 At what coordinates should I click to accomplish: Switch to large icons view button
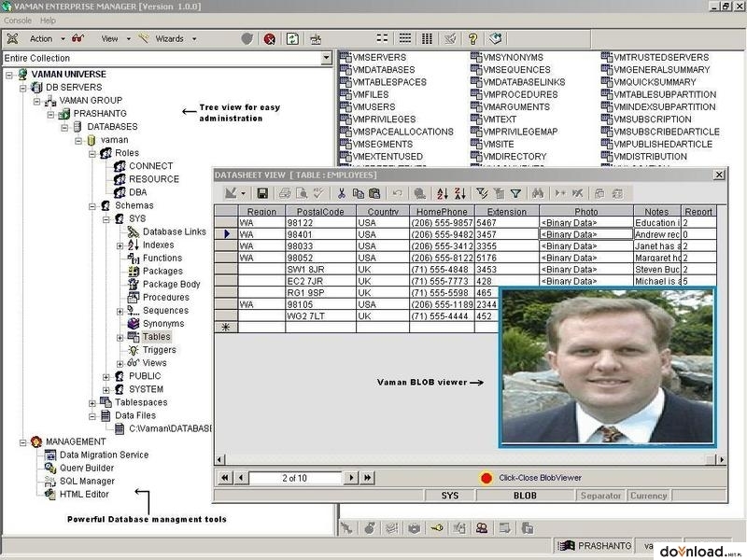pos(382,38)
